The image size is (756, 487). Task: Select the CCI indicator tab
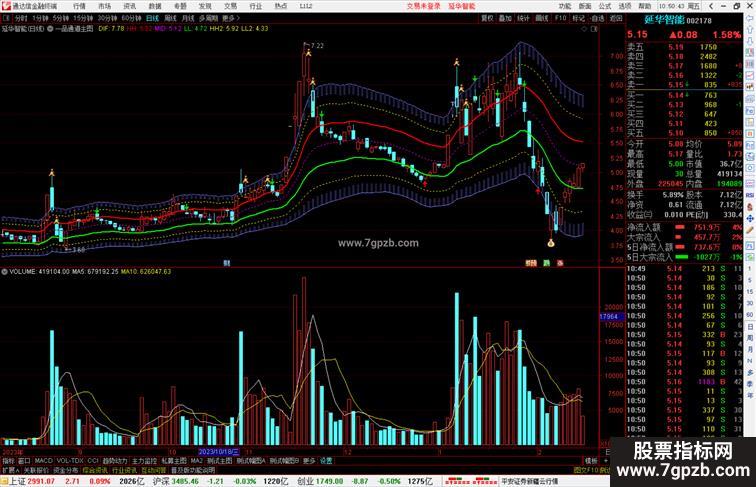click(93, 461)
